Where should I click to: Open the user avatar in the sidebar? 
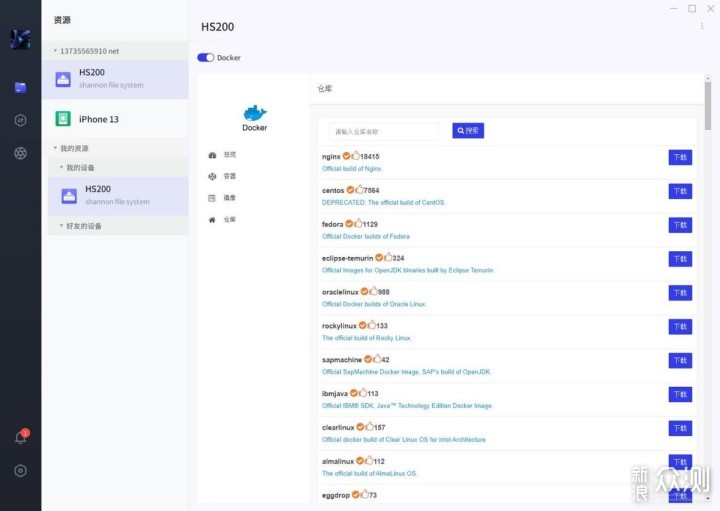[21, 39]
